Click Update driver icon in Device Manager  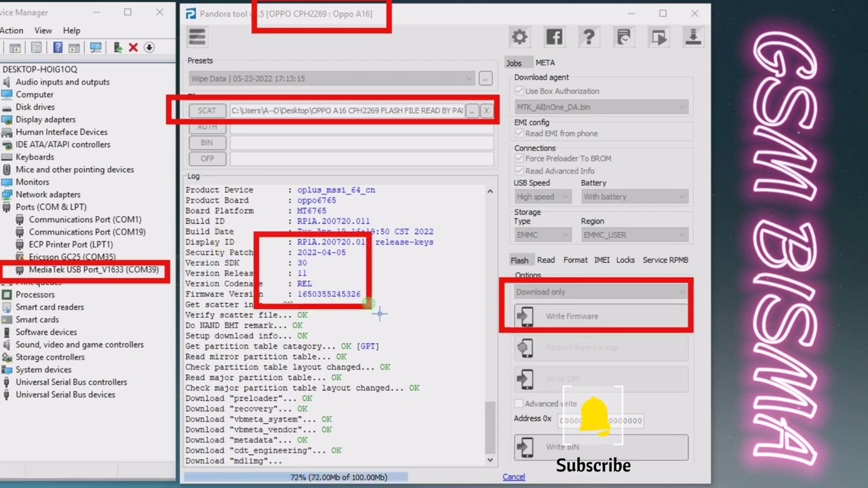coord(118,47)
